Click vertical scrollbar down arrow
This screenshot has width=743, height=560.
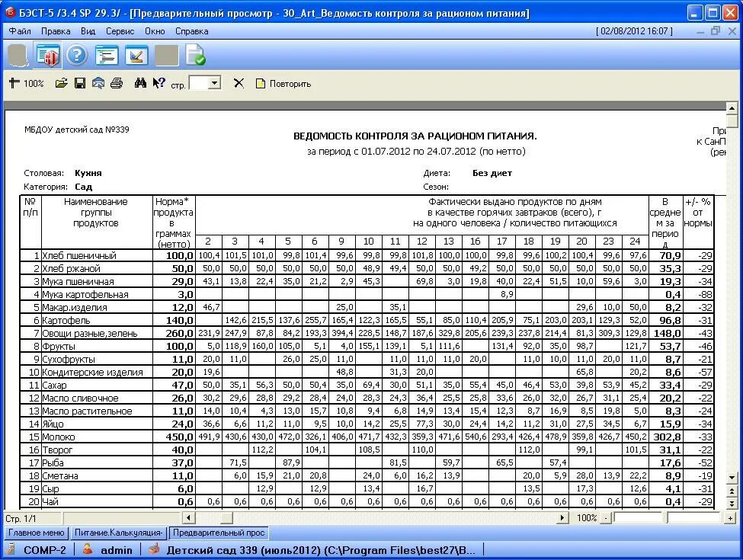(x=732, y=478)
